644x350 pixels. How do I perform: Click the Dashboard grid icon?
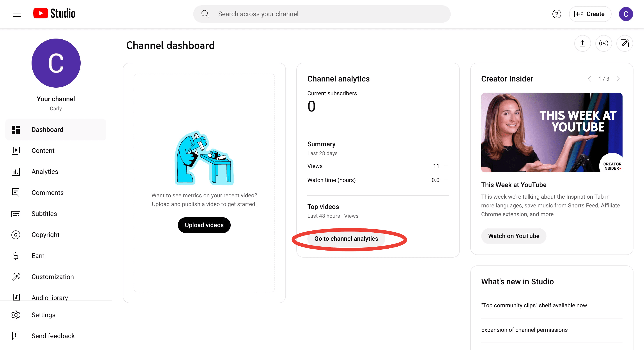[16, 129]
